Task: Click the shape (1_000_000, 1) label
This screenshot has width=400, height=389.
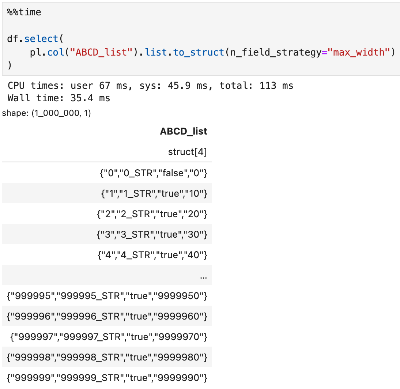Action: coord(46,113)
